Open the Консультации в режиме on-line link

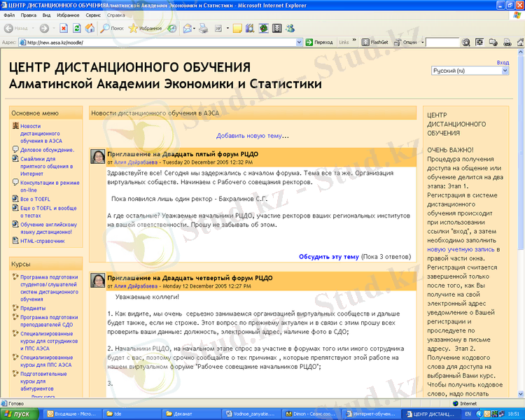[x=50, y=186]
